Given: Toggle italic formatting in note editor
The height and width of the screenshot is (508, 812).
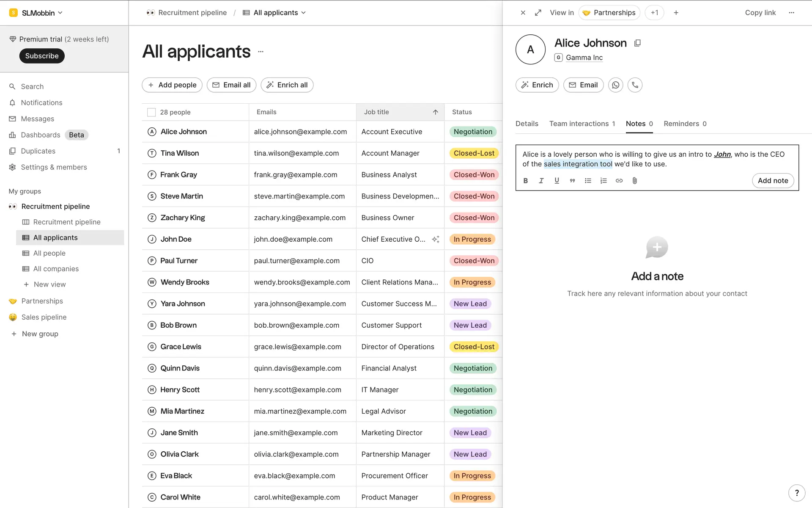Looking at the screenshot, I should [541, 181].
